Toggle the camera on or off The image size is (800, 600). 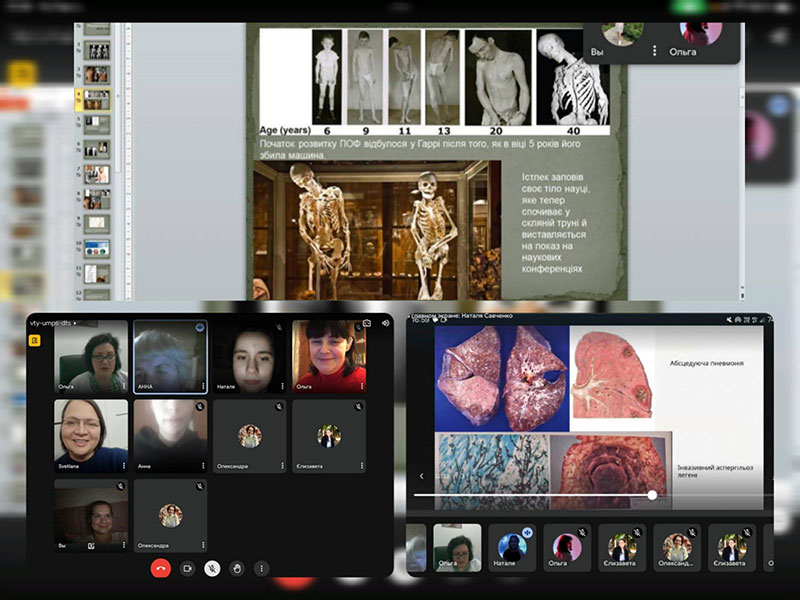(186, 568)
